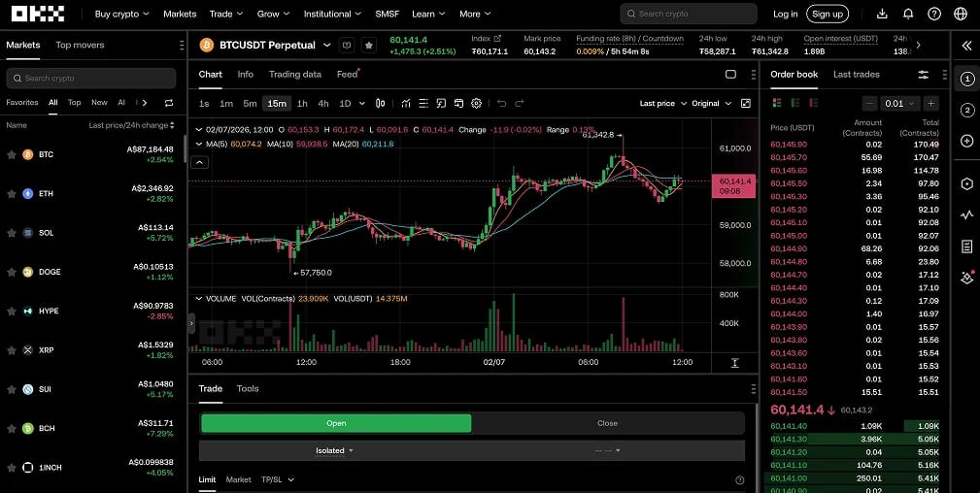Show buy and sell order book view
Viewport: 980px width, 493px height.
coord(777,103)
